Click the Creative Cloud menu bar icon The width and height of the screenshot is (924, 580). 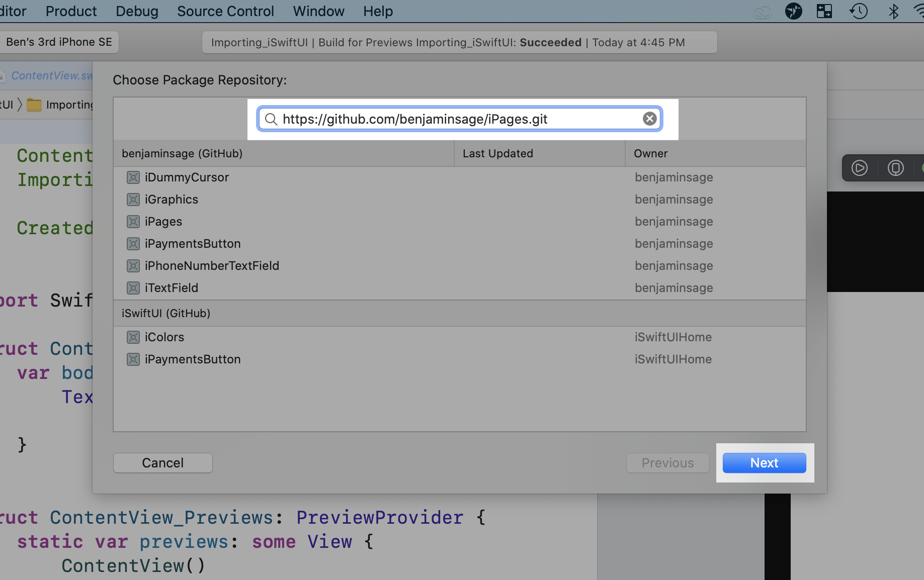[763, 11]
